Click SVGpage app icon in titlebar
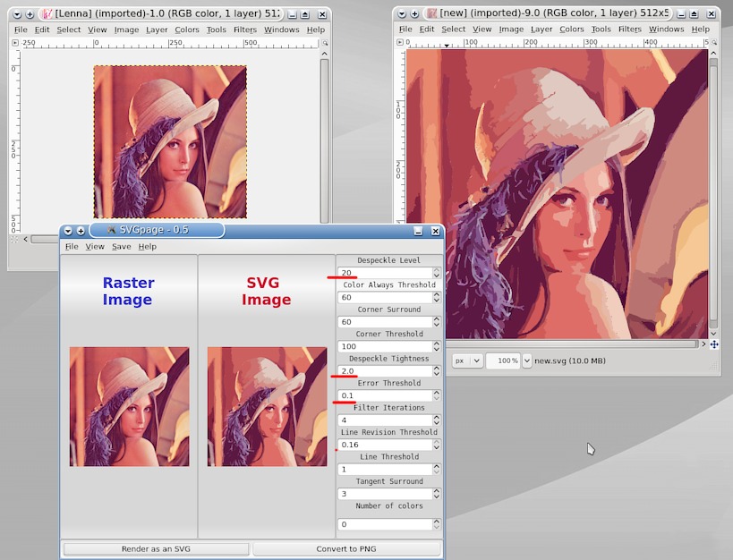 [x=111, y=230]
